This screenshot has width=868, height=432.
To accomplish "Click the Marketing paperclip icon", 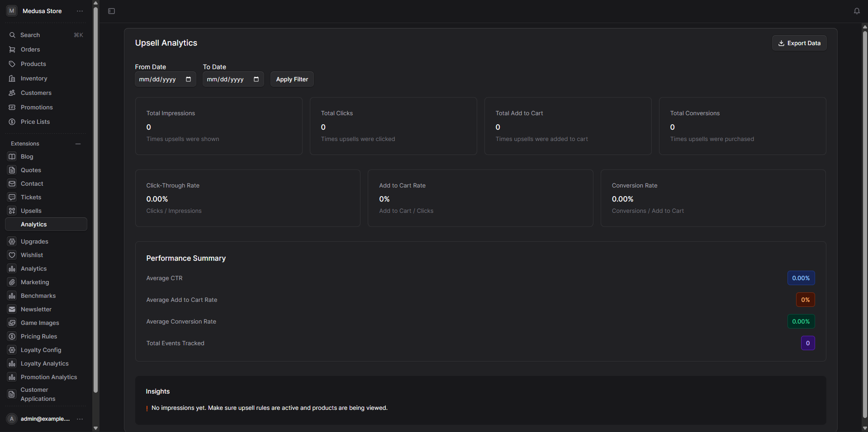I will point(12,282).
